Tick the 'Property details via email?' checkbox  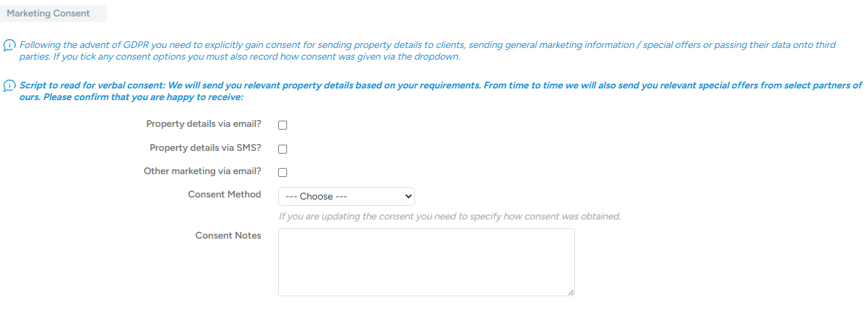[x=282, y=125]
